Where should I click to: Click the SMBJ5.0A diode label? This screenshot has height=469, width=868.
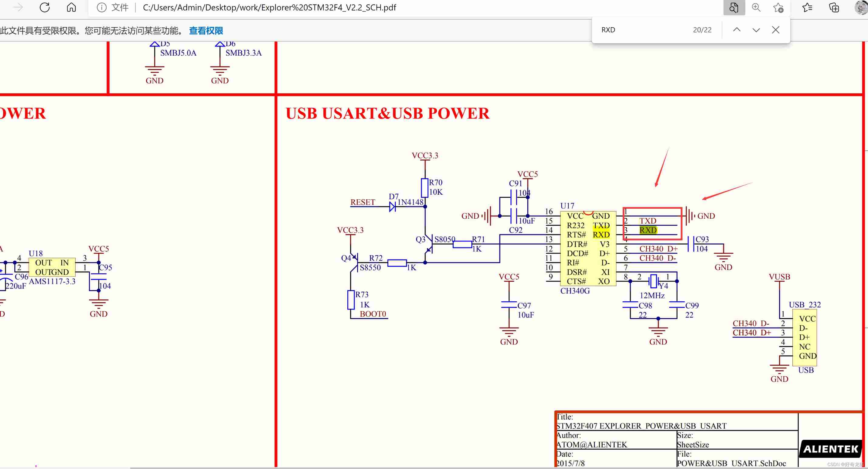178,53
